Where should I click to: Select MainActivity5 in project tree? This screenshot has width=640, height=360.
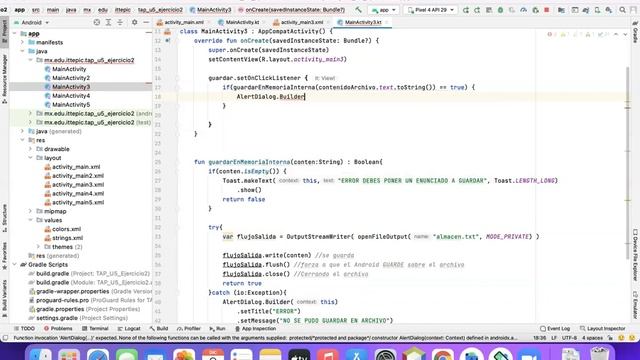(x=71, y=104)
